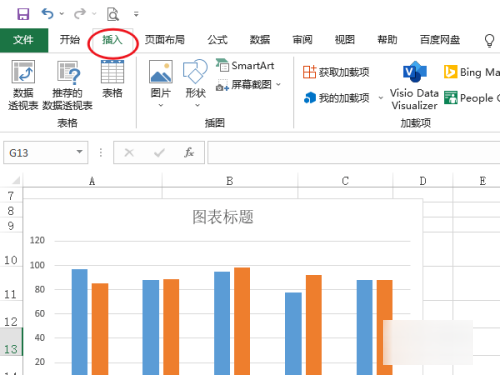Launch Visio Data Visualizer add-in
Screen dimensions: 500x375
tap(414, 85)
